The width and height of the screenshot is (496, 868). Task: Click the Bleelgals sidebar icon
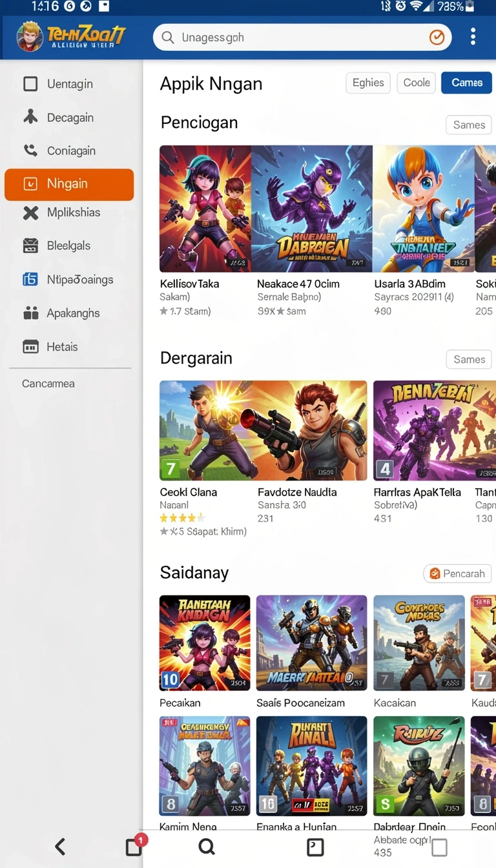click(30, 245)
